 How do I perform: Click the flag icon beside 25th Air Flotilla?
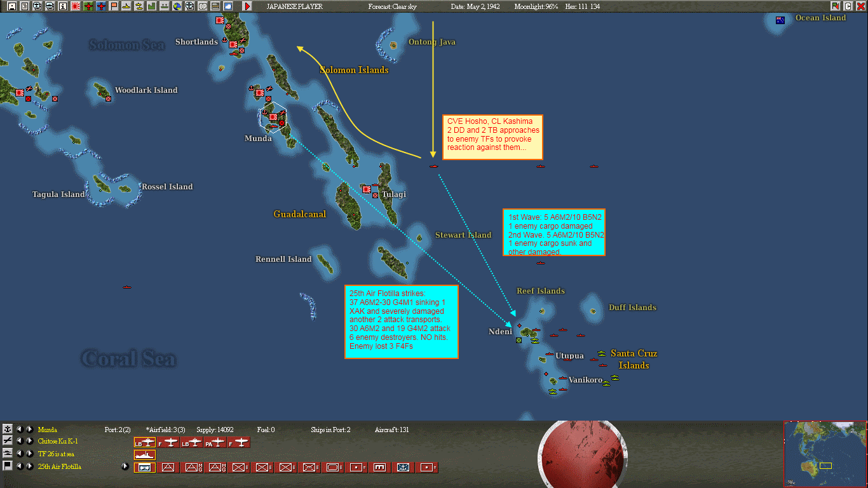pyautogui.click(x=8, y=466)
